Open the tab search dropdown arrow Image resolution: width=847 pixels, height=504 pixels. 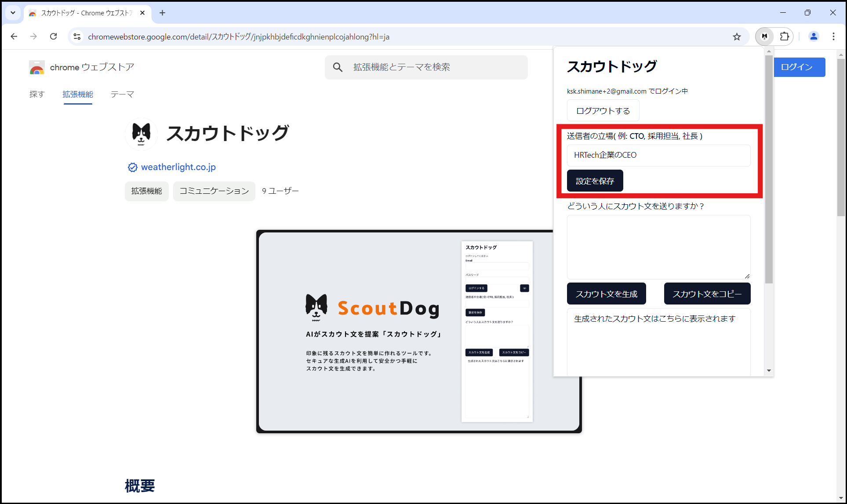(x=13, y=13)
